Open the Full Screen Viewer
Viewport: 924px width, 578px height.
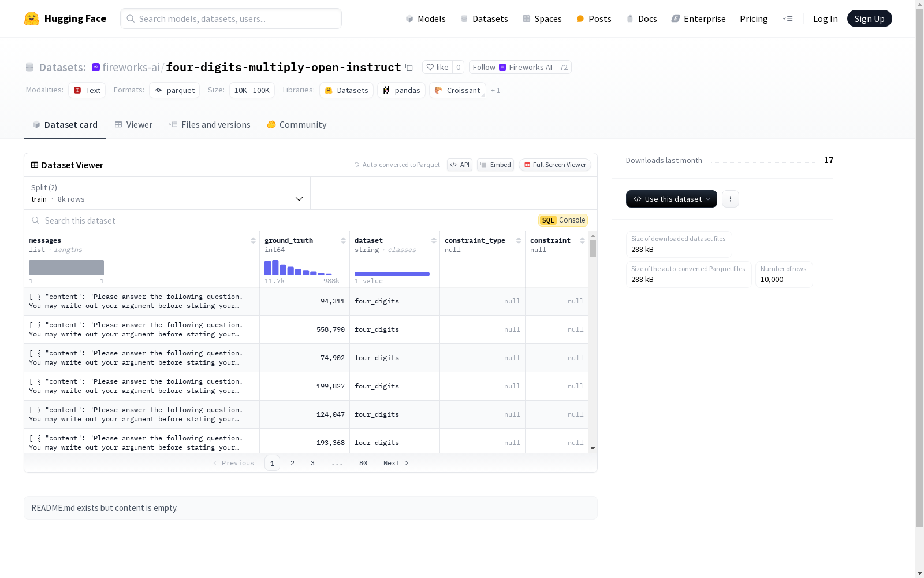555,165
